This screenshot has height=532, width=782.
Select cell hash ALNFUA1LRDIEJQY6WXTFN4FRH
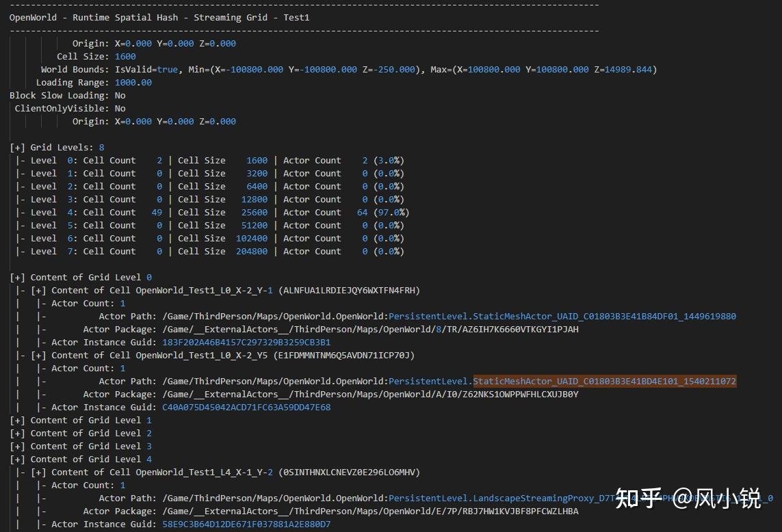[x=349, y=290]
